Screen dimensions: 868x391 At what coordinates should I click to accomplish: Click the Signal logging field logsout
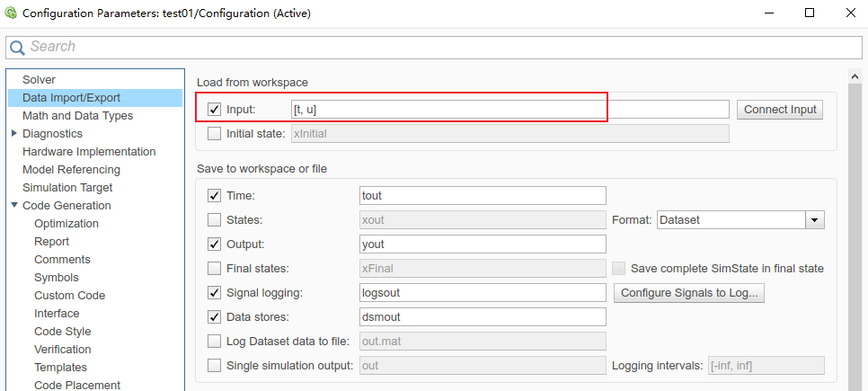tap(483, 293)
